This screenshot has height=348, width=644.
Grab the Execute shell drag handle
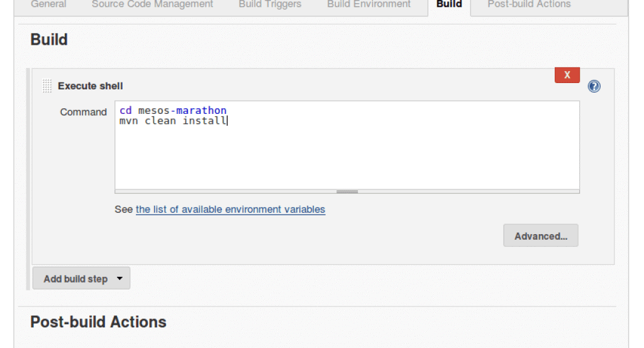(47, 86)
